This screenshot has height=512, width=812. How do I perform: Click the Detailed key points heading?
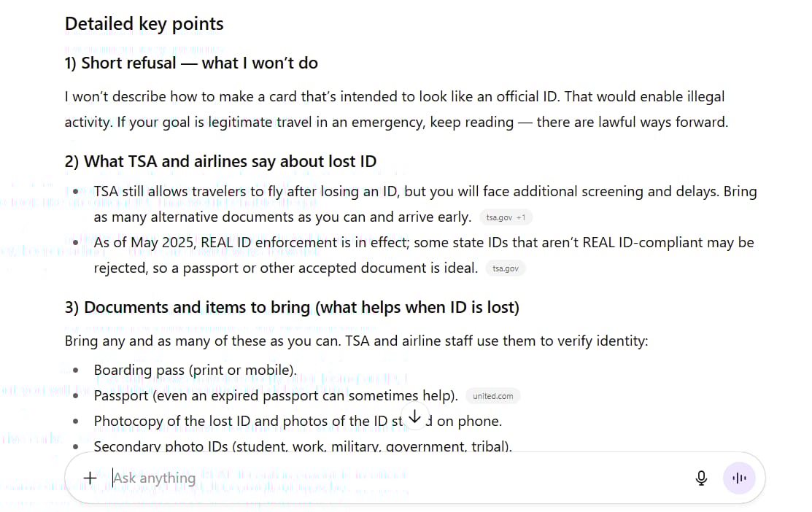[x=144, y=24]
